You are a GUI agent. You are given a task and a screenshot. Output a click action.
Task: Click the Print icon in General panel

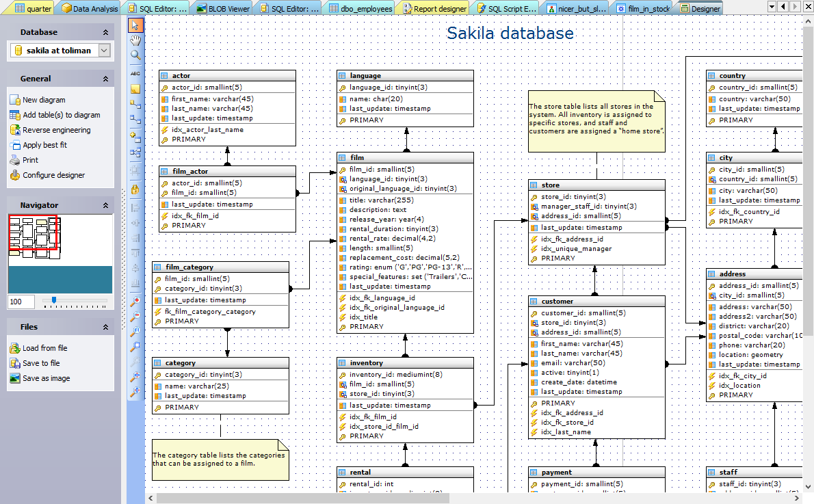click(16, 160)
